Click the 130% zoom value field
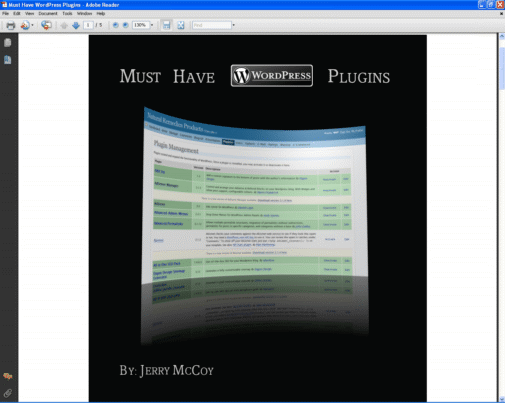The image size is (505, 403). 141,25
